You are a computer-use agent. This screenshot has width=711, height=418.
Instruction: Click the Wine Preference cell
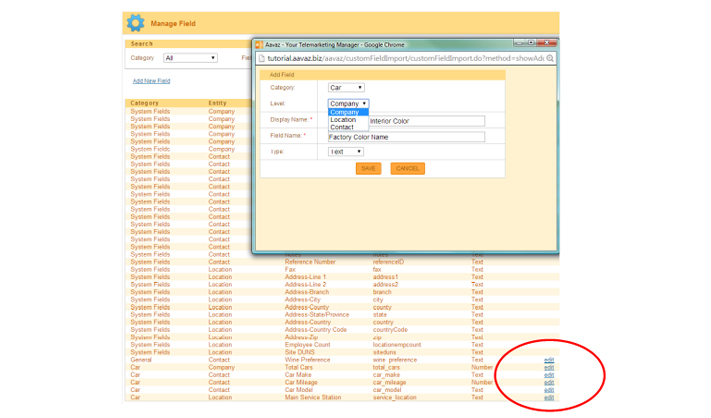[307, 360]
